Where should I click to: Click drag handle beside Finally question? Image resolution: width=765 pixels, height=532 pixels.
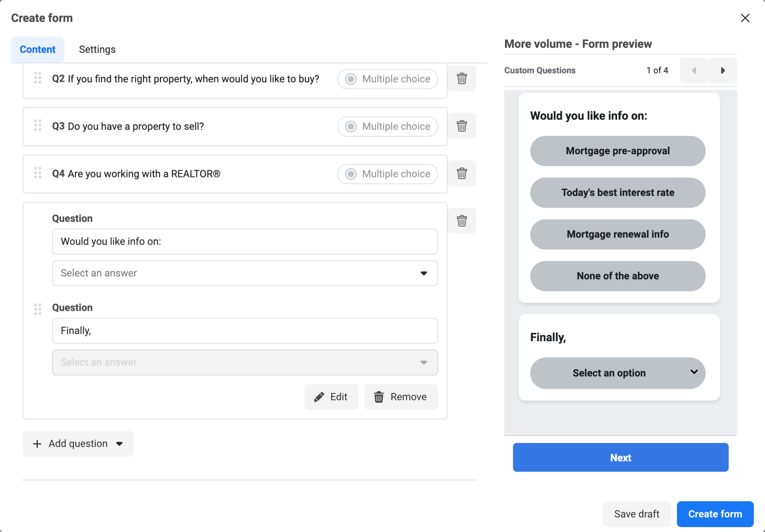pyautogui.click(x=38, y=309)
